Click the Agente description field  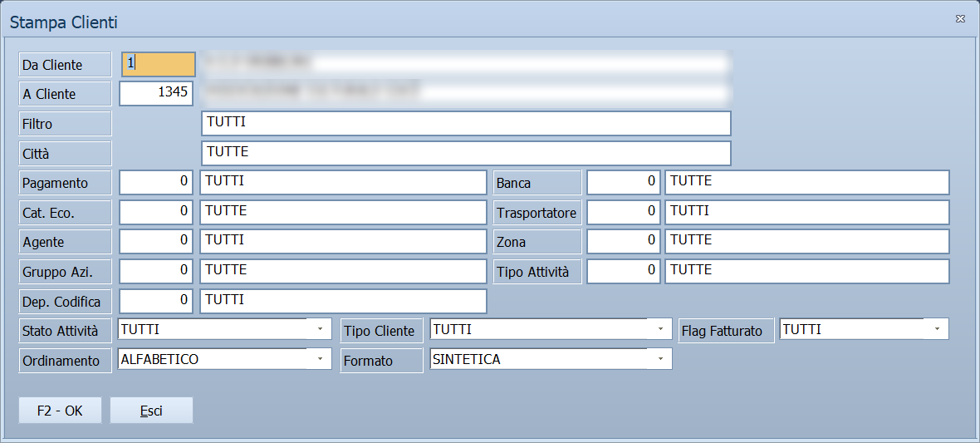(343, 241)
